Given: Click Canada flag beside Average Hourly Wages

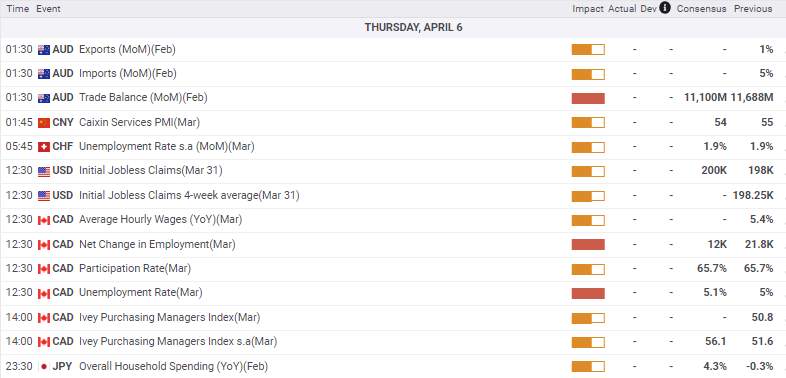Looking at the screenshot, I should click(44, 220).
